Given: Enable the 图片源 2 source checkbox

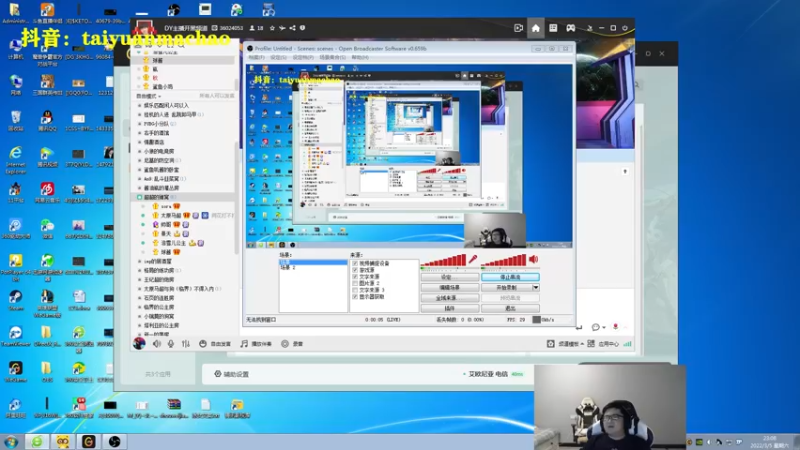Looking at the screenshot, I should click(x=355, y=283).
